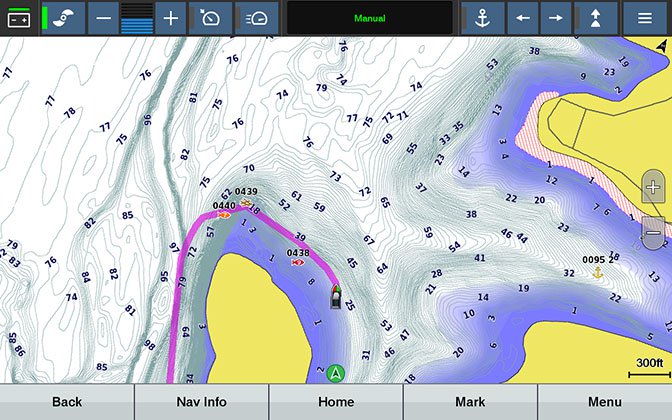Image resolution: width=672 pixels, height=420 pixels.
Task: Click the Back button
Action: click(x=67, y=402)
